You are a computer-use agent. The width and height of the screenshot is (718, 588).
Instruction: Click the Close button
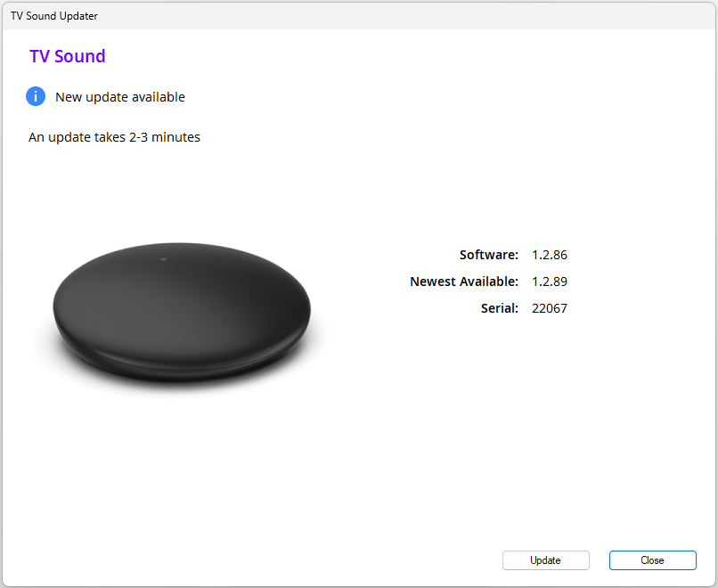coord(652,560)
